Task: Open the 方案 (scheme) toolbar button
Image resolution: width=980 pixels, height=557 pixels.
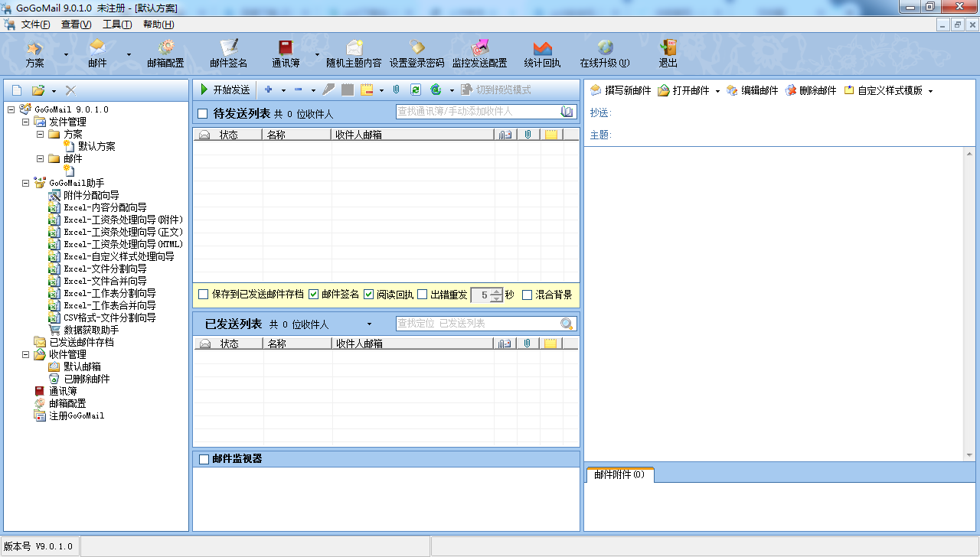Action: tap(34, 54)
